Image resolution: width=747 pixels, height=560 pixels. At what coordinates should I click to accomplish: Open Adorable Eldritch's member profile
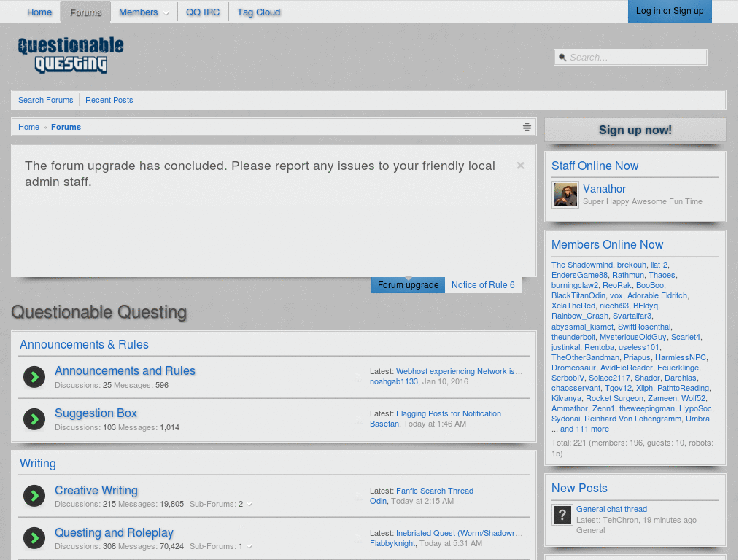coord(657,296)
